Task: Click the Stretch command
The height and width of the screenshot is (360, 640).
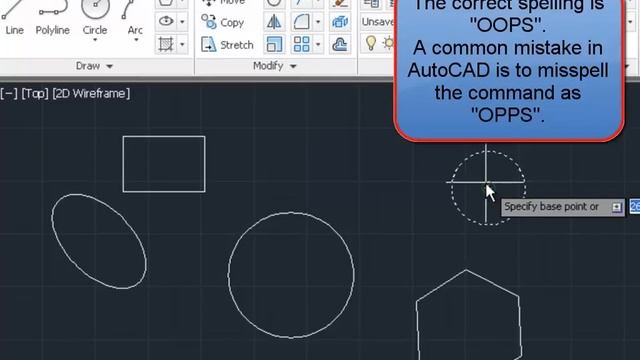Action: (227, 45)
